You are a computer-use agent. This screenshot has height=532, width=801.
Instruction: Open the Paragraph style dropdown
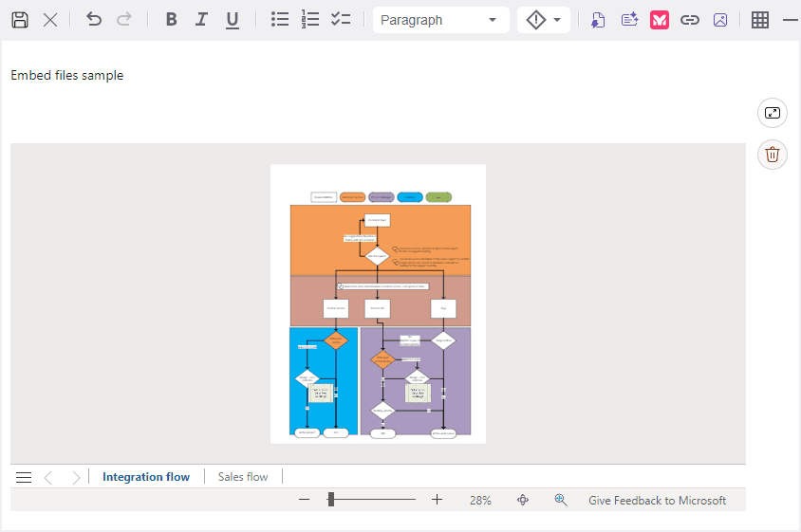pyautogui.click(x=441, y=20)
